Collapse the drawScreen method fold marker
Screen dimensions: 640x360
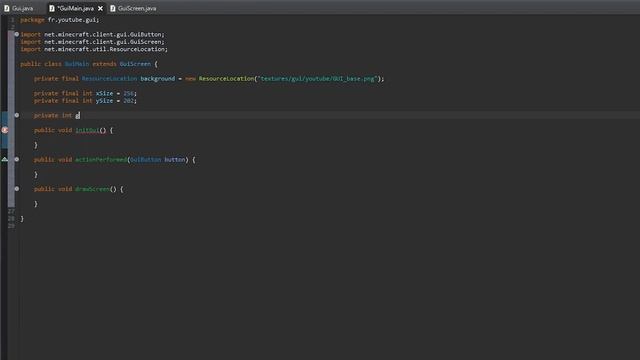click(x=17, y=189)
